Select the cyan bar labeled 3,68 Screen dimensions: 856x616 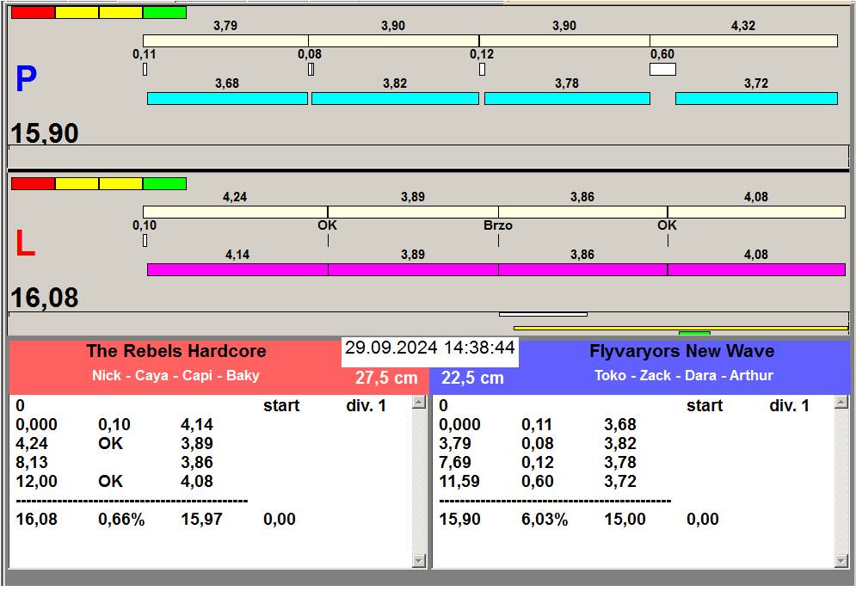227,99
